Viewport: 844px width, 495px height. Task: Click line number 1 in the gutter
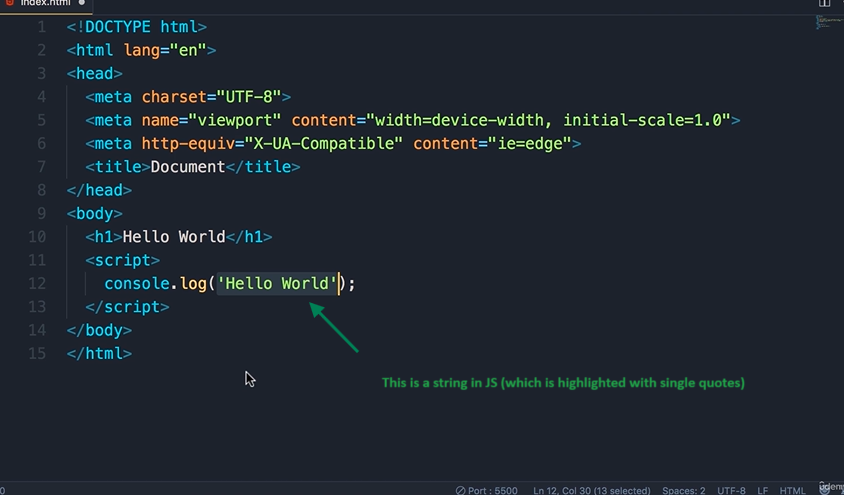41,27
